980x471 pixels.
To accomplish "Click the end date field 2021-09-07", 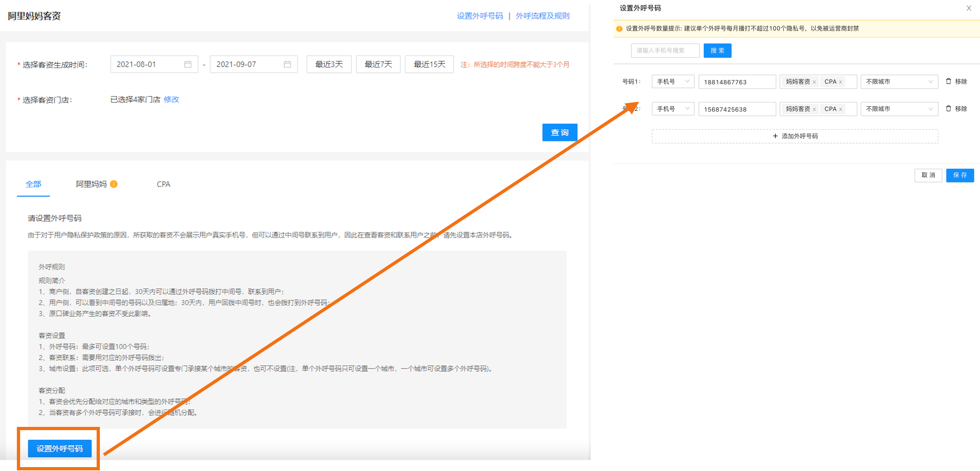I will [x=254, y=64].
